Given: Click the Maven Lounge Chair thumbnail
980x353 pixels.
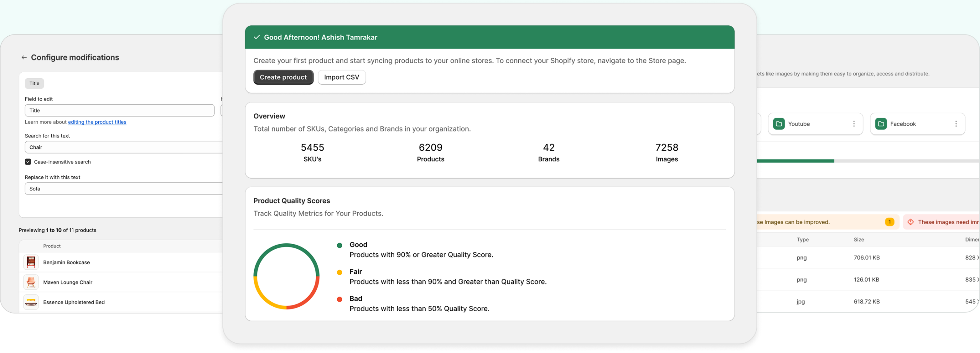Looking at the screenshot, I should 31,282.
